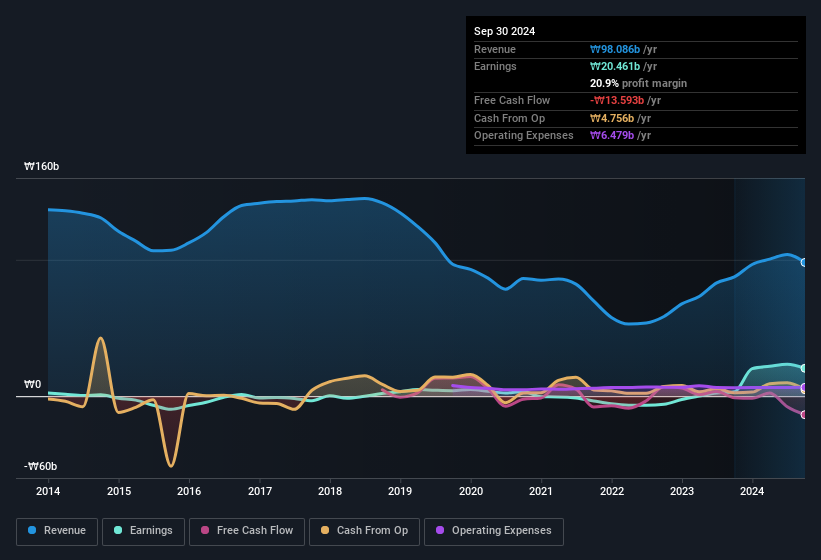Click the ₩160b y-axis label
This screenshot has height=560, width=821.
coord(41,166)
